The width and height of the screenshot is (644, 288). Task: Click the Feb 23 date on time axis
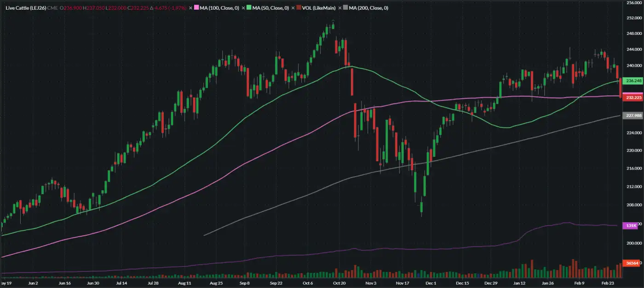click(x=609, y=283)
